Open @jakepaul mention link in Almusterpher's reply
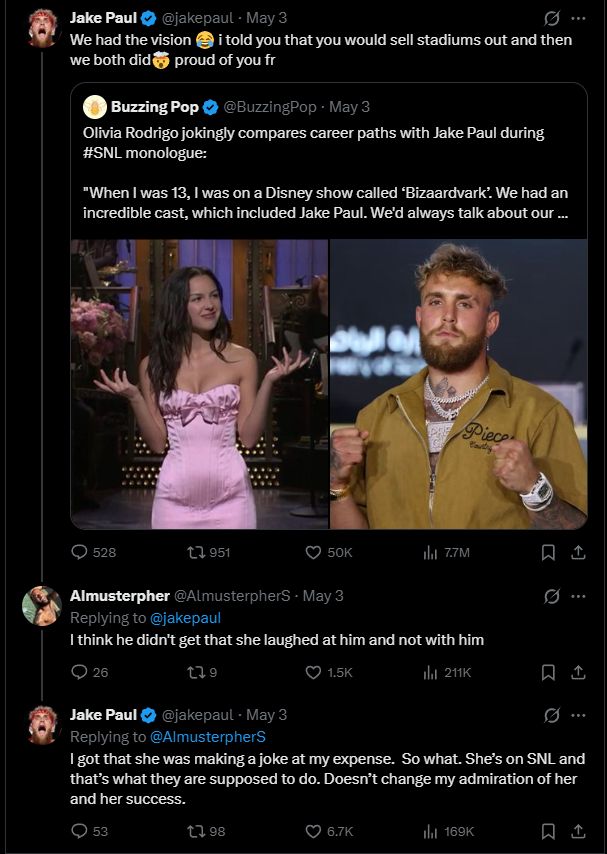 (185, 618)
